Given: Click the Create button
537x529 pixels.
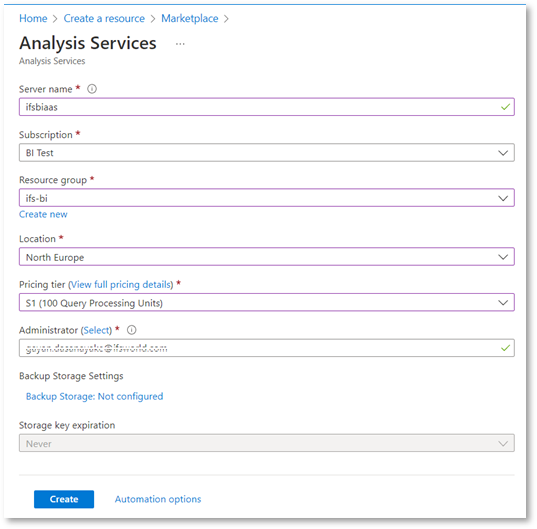Looking at the screenshot, I should (64, 499).
